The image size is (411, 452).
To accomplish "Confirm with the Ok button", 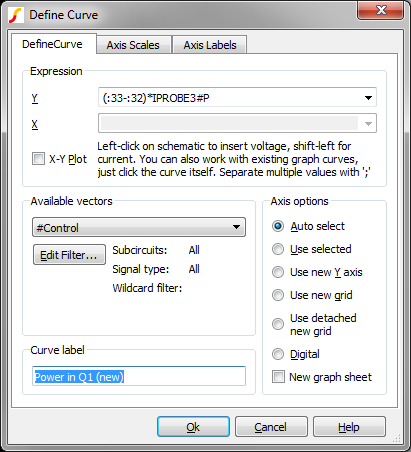I will (x=193, y=427).
